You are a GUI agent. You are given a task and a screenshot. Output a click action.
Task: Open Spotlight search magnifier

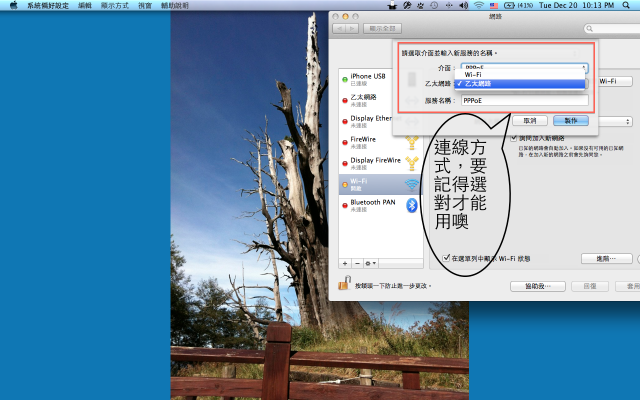626,5
